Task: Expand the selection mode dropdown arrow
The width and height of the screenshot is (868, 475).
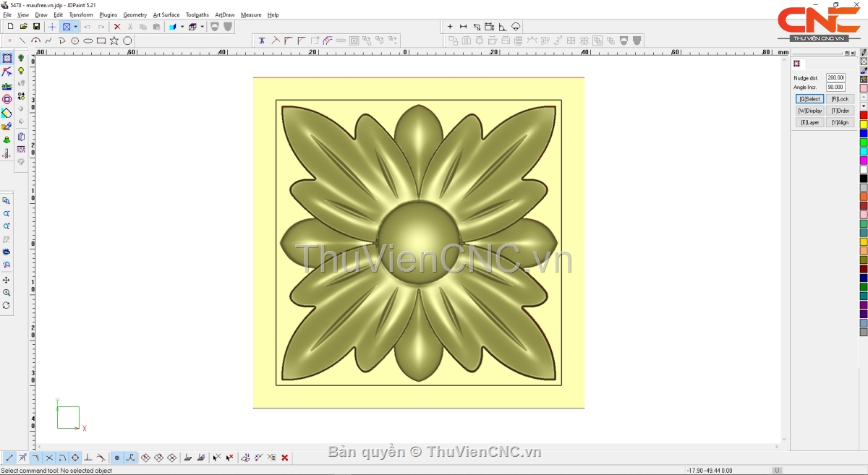Action: 76,27
